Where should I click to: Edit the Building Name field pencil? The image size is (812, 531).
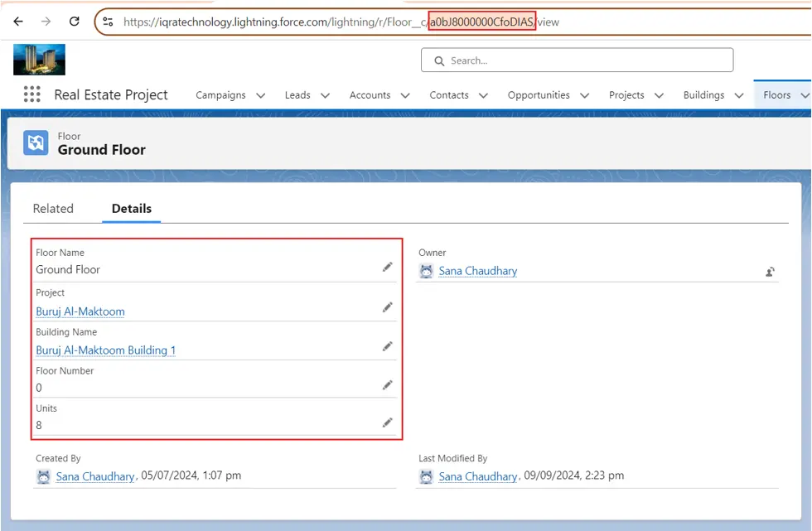pos(388,346)
